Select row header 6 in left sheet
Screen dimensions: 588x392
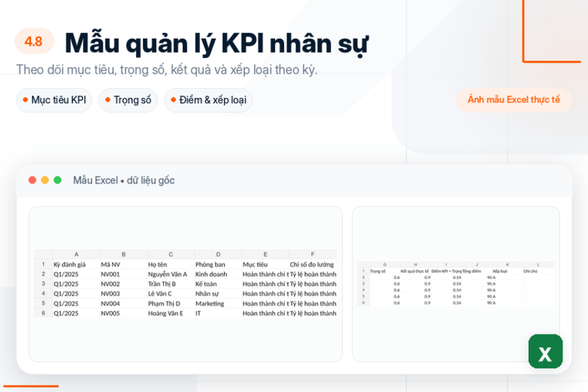pyautogui.click(x=43, y=313)
